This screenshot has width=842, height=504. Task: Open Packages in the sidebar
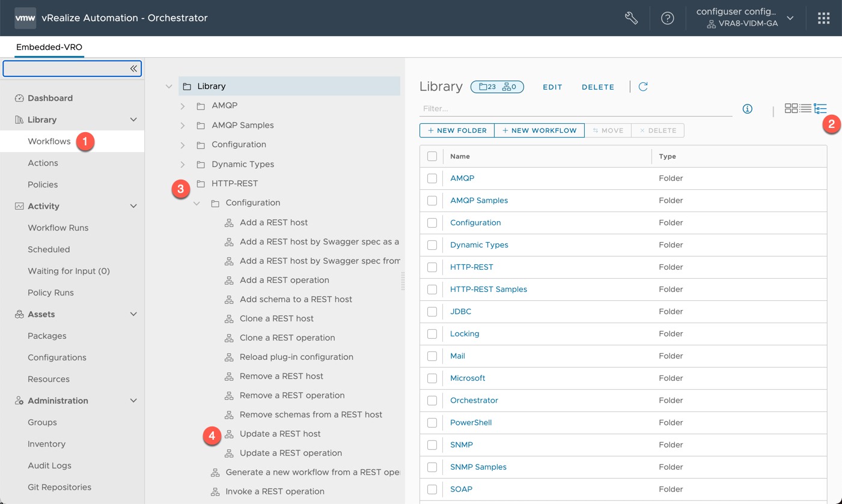[47, 336]
